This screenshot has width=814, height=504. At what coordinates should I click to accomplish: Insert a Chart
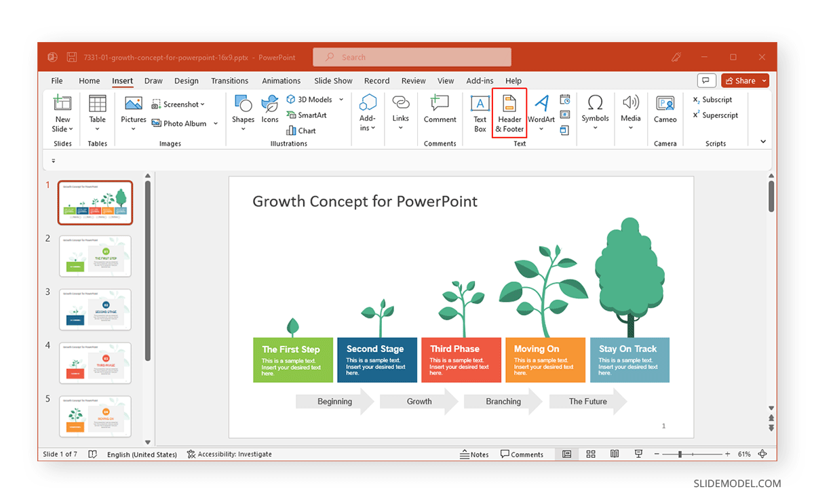[301, 131]
